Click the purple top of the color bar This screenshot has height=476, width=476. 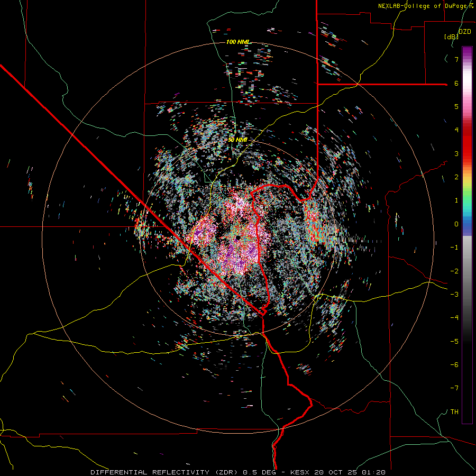pyautogui.click(x=467, y=52)
